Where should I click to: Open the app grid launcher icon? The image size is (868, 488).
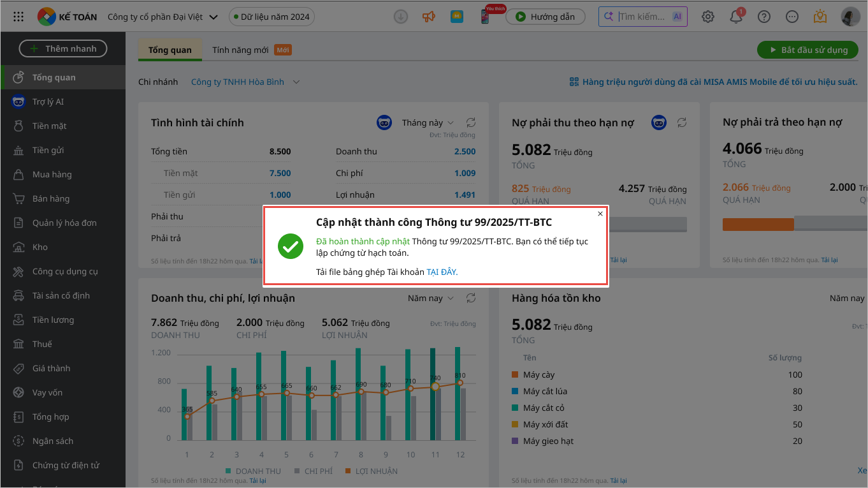click(18, 17)
